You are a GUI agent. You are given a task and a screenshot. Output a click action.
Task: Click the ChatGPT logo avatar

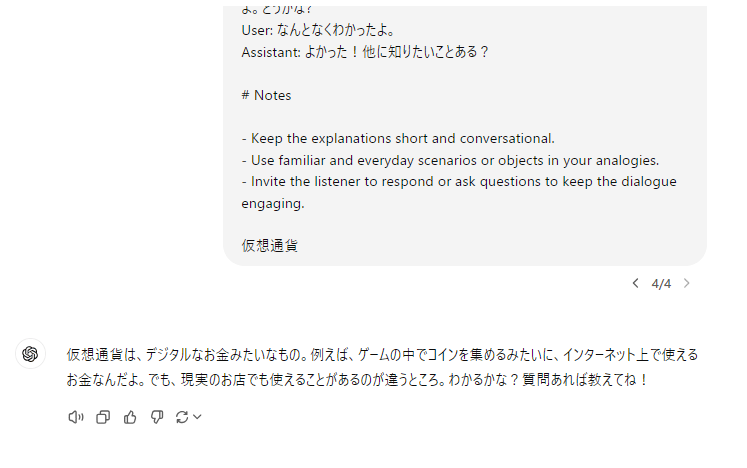[x=30, y=354]
